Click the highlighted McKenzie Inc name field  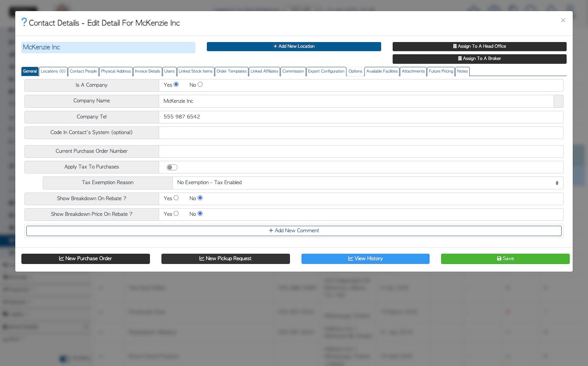coord(108,47)
